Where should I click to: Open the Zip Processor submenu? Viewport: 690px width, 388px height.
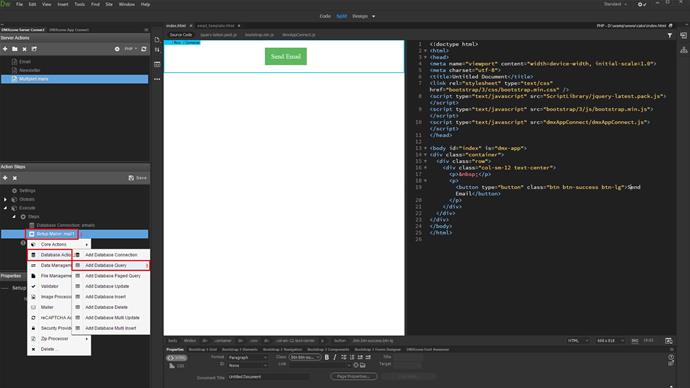(59, 339)
